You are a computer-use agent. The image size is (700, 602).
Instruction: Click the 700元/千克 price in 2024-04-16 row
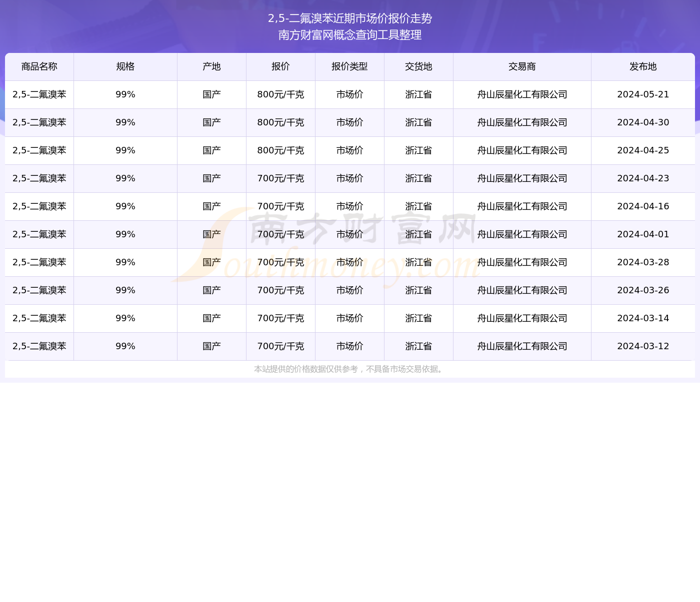click(x=280, y=207)
